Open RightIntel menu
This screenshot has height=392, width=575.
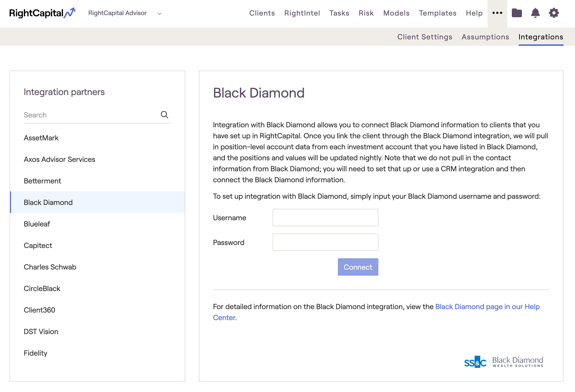[302, 13]
